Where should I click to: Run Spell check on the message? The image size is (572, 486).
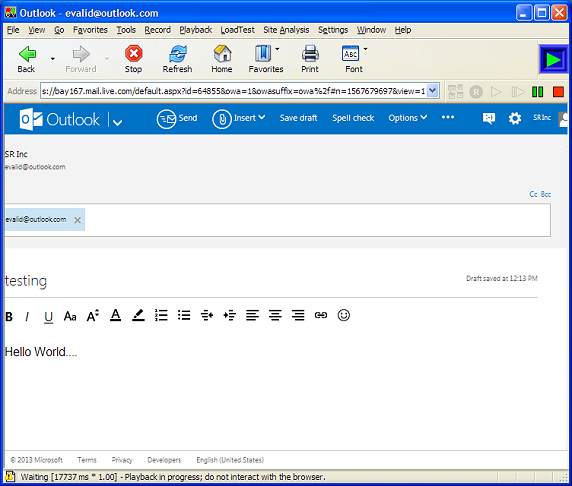pyautogui.click(x=353, y=118)
